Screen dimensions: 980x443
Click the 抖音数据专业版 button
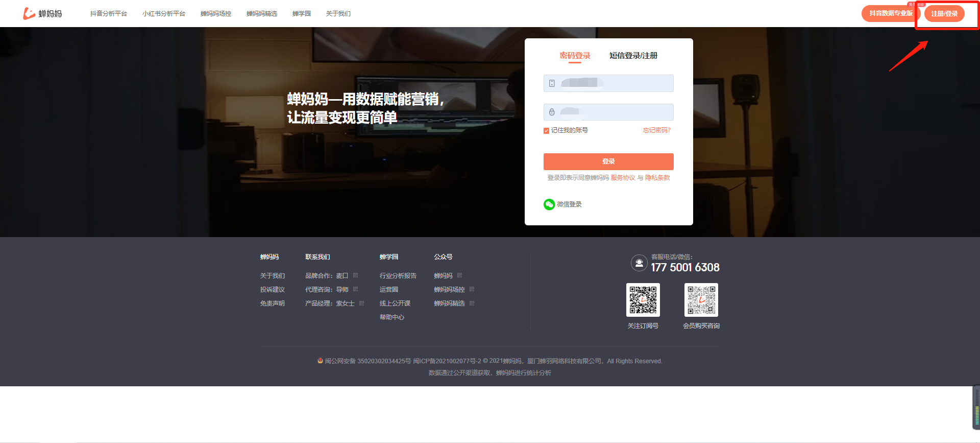tap(891, 13)
